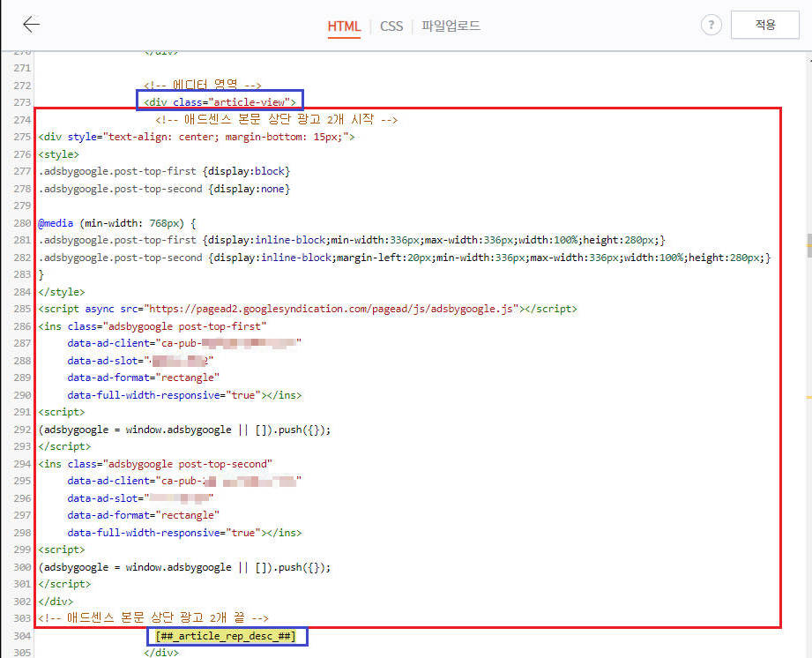Open the 파일업로드 tab

click(451, 26)
